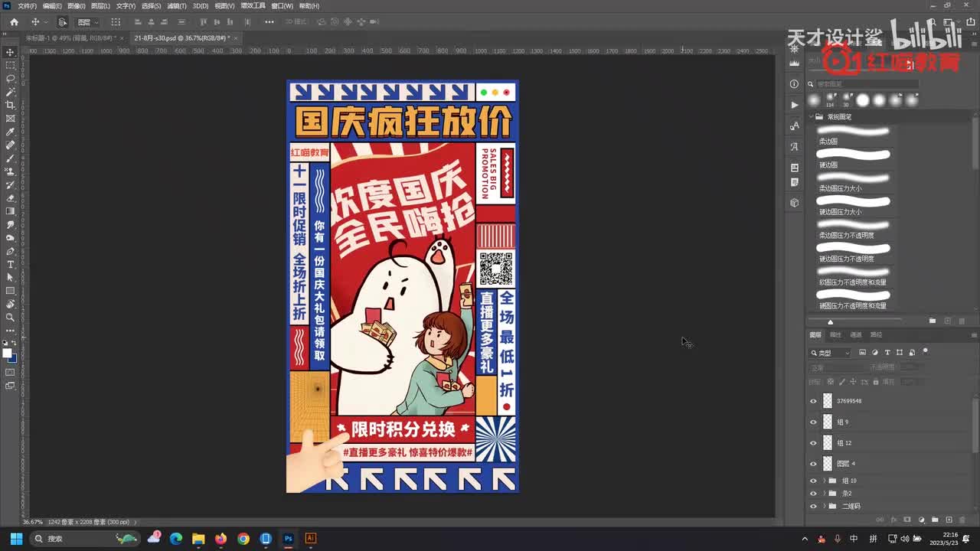
Task: Select the Hand tool
Action: point(10,304)
